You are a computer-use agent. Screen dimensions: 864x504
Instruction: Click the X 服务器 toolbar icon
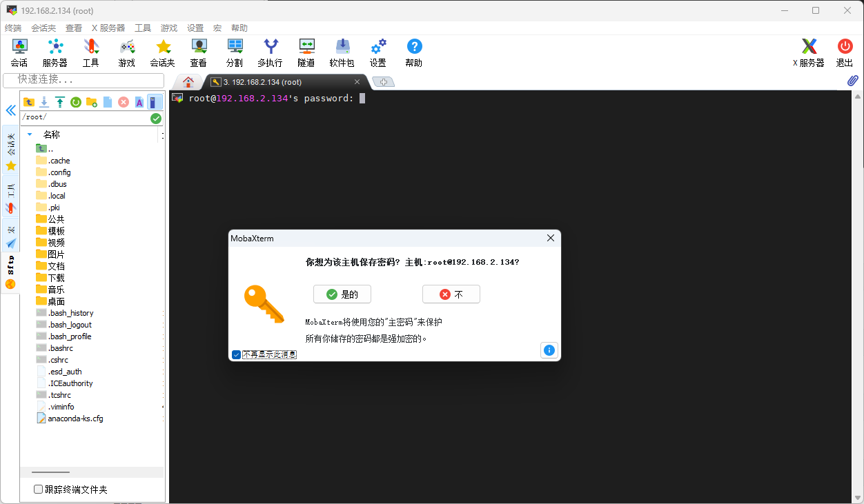point(809,52)
